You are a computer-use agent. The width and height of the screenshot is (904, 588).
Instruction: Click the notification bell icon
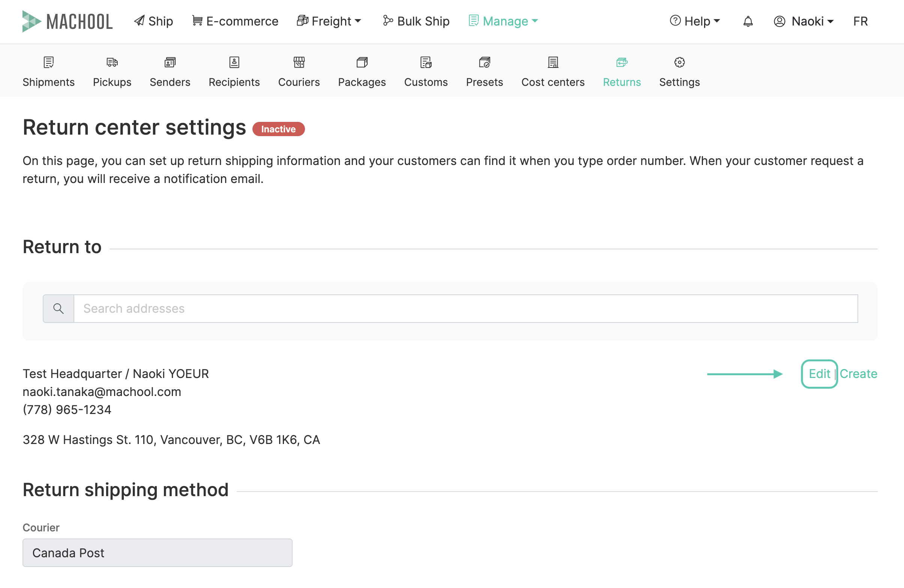tap(748, 21)
